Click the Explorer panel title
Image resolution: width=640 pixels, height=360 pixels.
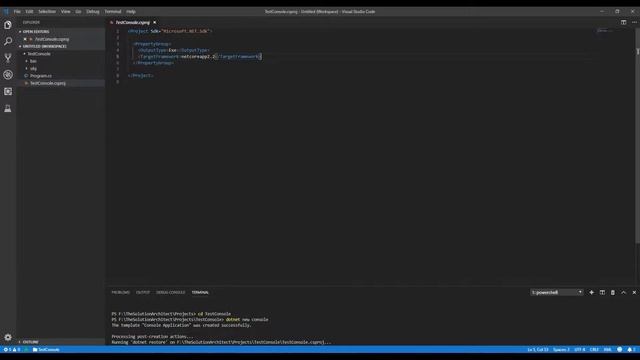pyautogui.click(x=31, y=22)
